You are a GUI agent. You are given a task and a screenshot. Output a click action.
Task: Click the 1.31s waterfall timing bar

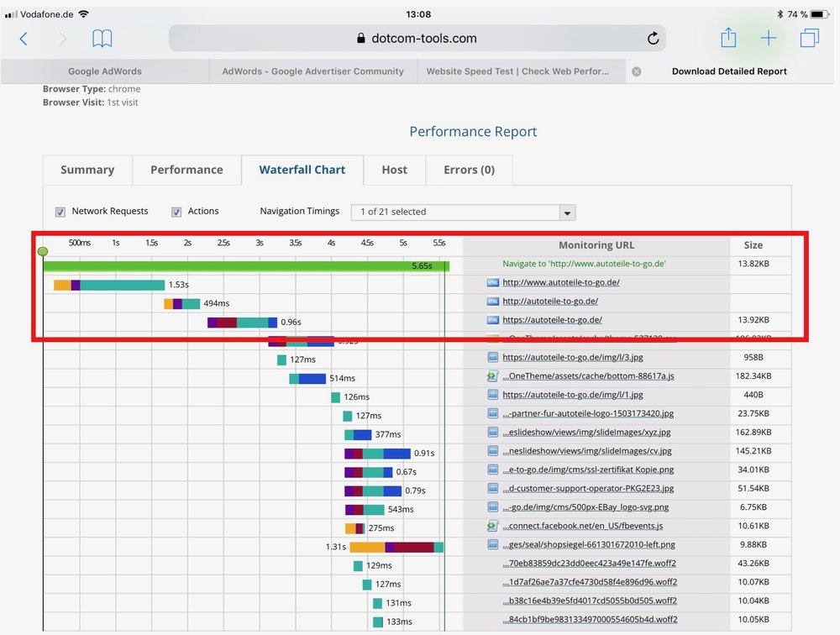(396, 547)
